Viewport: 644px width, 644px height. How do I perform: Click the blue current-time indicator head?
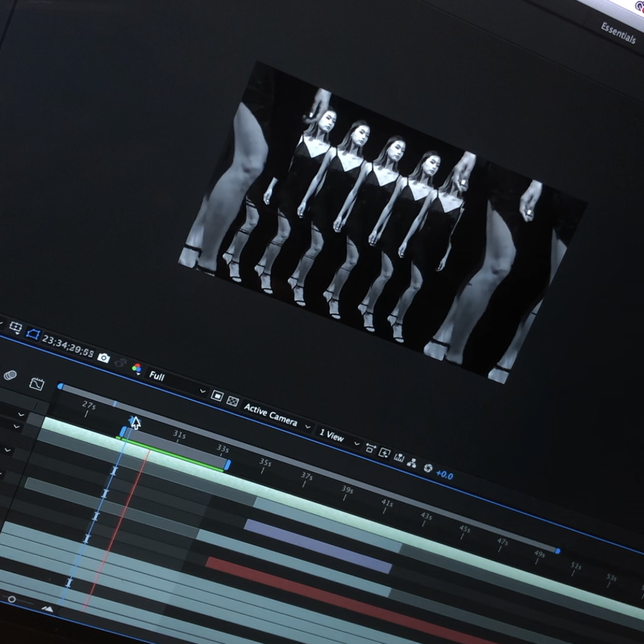pos(133,420)
